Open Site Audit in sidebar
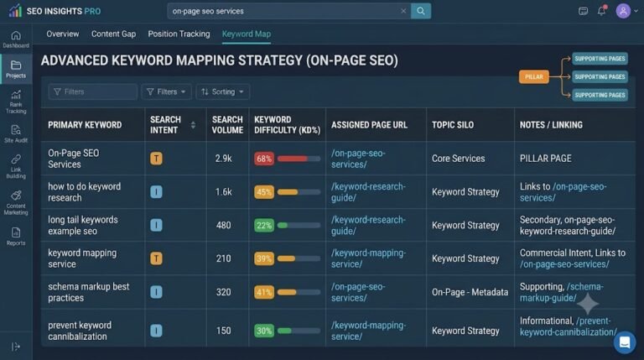Viewport: 644px width, 360px height. click(16, 134)
